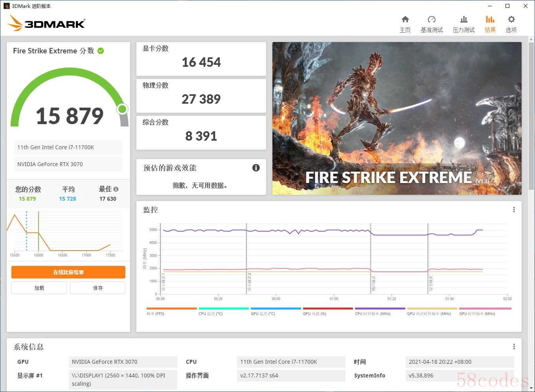Click the CPU field in 系统信息
Image resolution: width=535 pixels, height=392 pixels.
(x=291, y=362)
